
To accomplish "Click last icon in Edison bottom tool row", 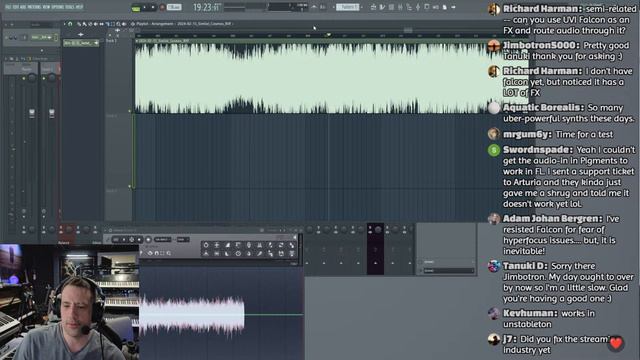I will (x=292, y=254).
